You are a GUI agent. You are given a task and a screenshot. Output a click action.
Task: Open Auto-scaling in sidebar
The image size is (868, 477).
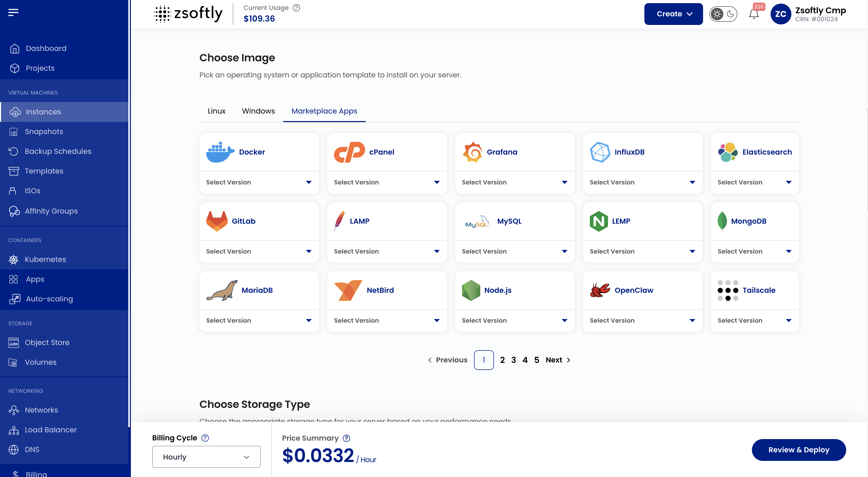(64, 299)
